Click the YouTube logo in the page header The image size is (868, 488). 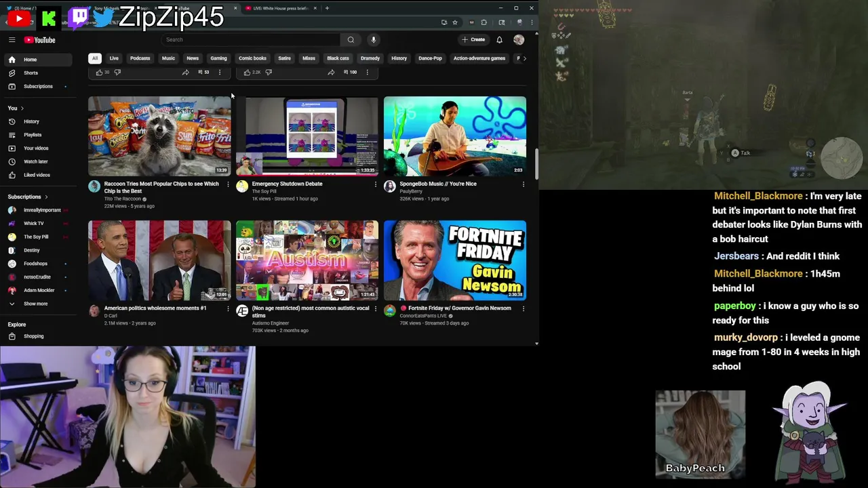pyautogui.click(x=40, y=40)
